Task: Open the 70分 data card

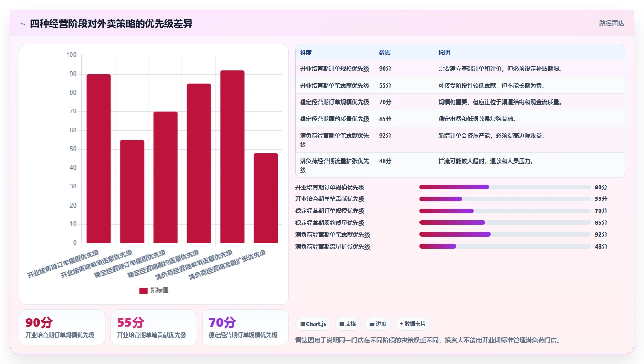Action: (245, 327)
